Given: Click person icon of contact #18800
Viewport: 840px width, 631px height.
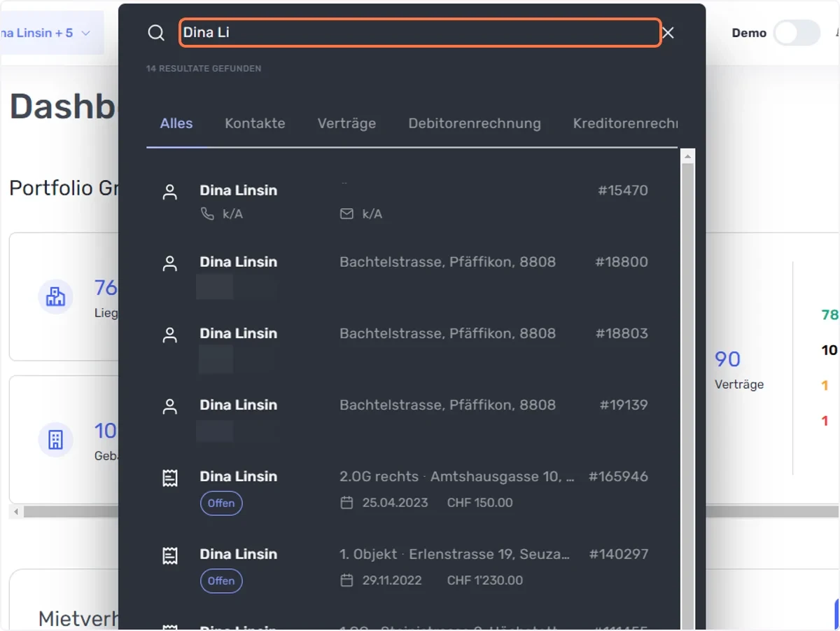Looking at the screenshot, I should tap(170, 263).
